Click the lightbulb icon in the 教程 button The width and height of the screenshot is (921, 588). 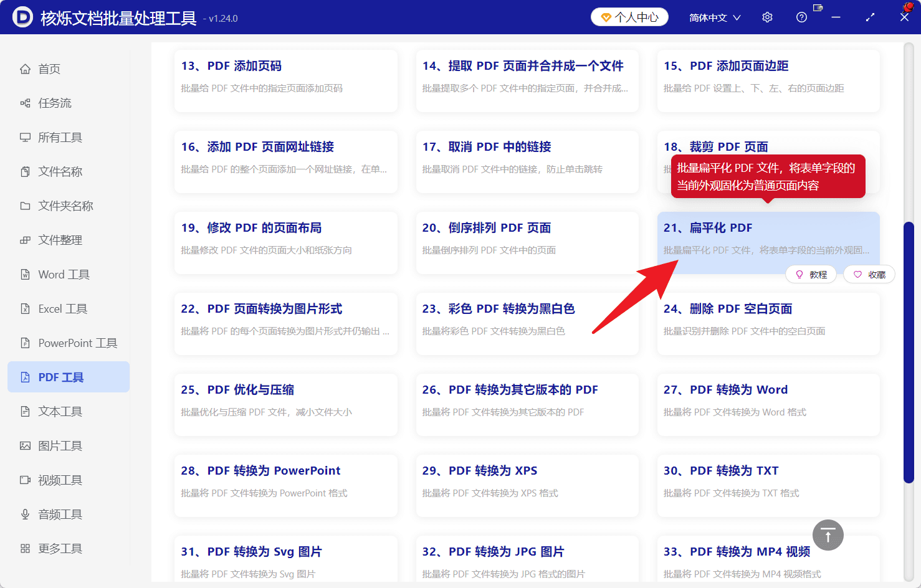tap(799, 275)
